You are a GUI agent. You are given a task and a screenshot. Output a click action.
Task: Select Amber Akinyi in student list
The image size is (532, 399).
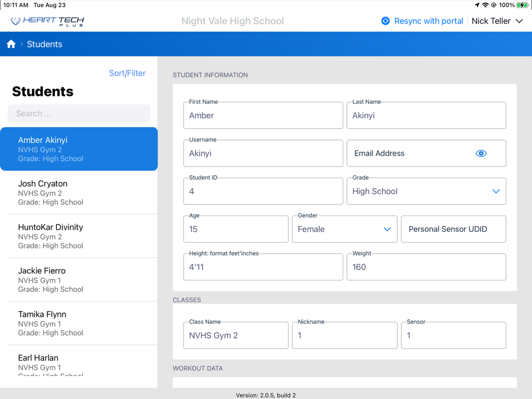tap(79, 149)
